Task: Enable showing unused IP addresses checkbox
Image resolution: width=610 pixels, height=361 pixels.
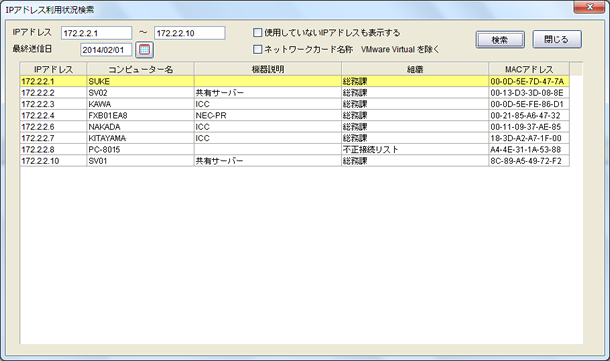Action: (x=258, y=33)
